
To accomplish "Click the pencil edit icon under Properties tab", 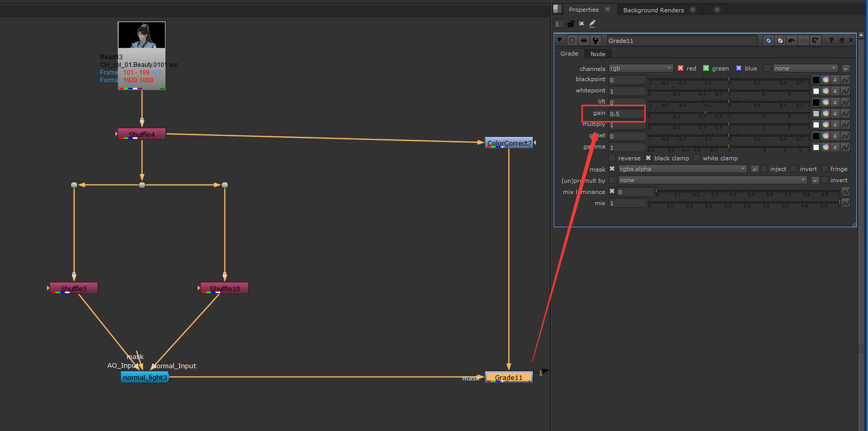I will [592, 24].
